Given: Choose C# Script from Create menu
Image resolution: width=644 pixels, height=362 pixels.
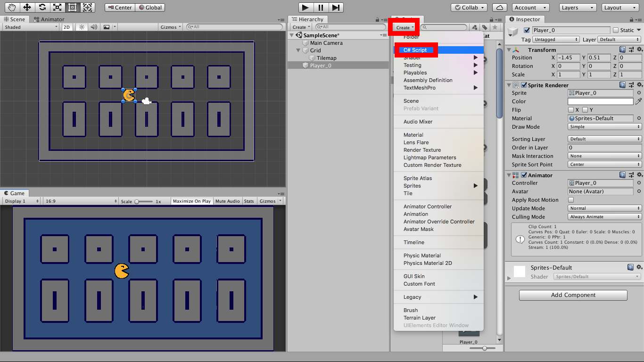Looking at the screenshot, I should pyautogui.click(x=439, y=50).
